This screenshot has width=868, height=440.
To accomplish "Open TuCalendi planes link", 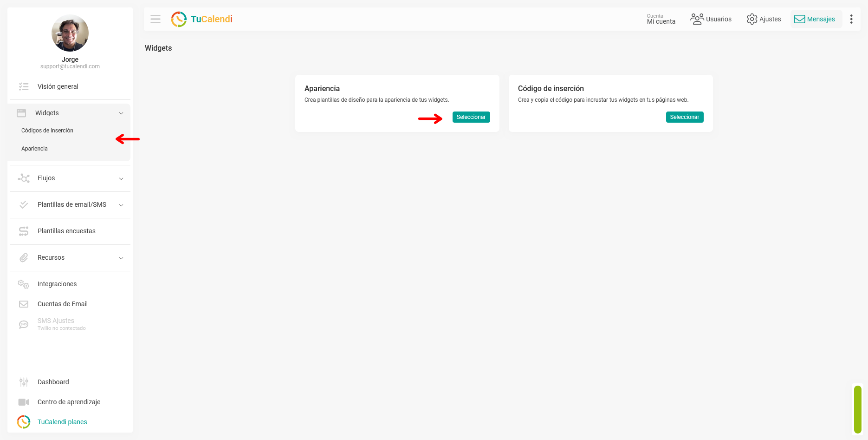I will click(x=62, y=422).
